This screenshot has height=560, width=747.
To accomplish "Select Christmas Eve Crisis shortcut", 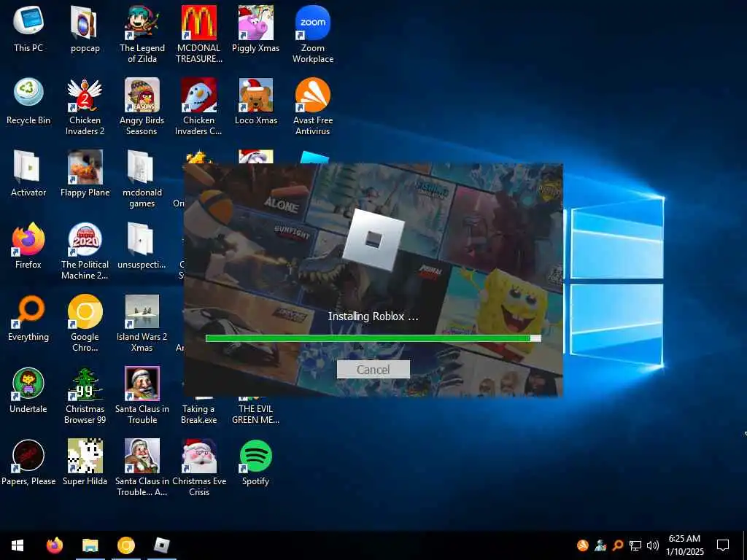I will (198, 467).
